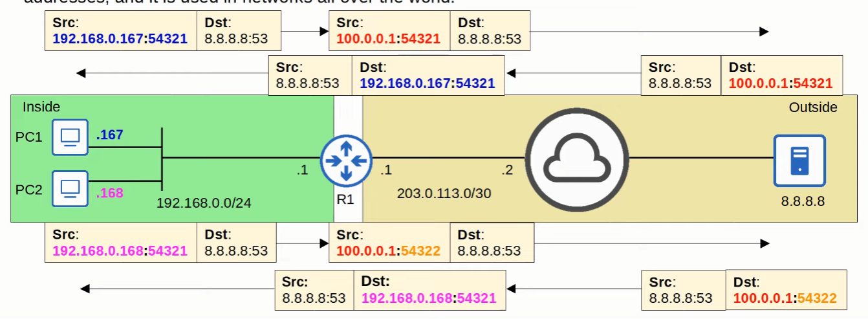Click the Inside zone label
The width and height of the screenshot is (868, 319).
(41, 107)
